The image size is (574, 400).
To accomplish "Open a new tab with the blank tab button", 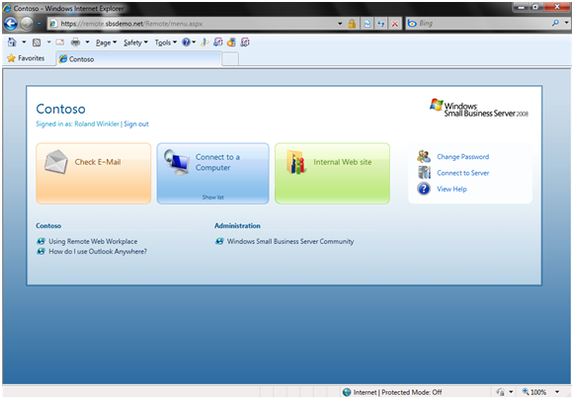I will pyautogui.click(x=230, y=59).
